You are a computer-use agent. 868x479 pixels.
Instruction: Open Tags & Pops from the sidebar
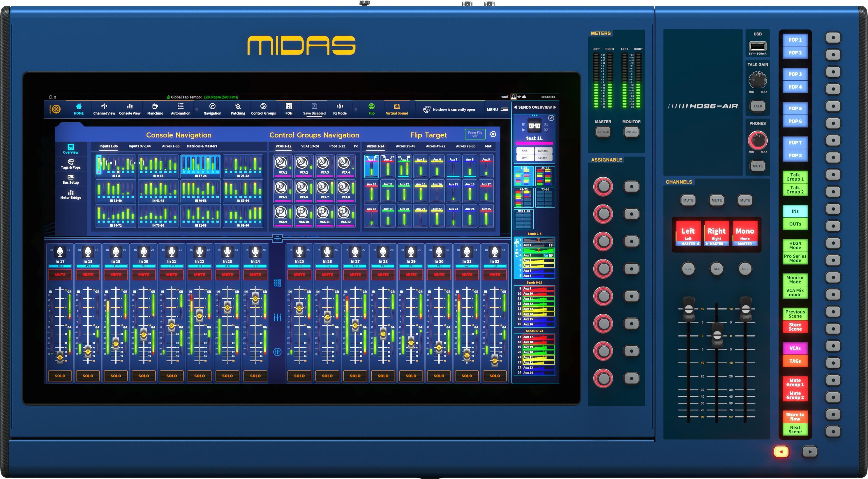tap(70, 164)
